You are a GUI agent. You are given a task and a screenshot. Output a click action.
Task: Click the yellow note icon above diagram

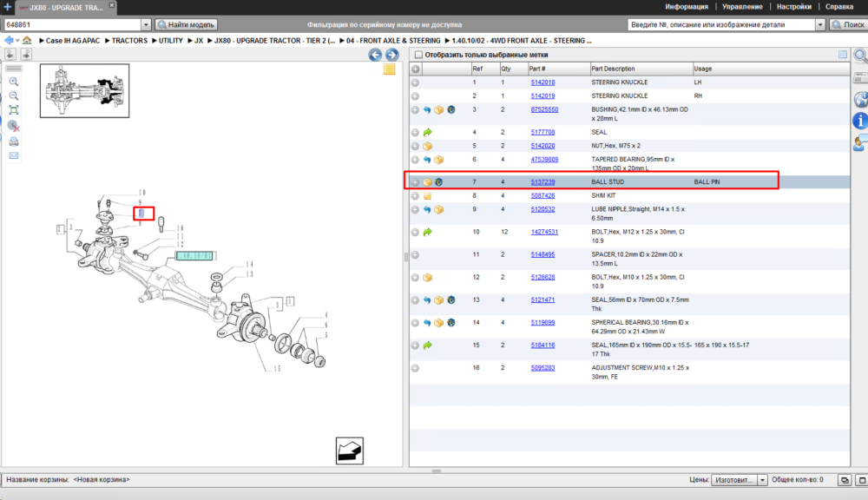coord(390,69)
